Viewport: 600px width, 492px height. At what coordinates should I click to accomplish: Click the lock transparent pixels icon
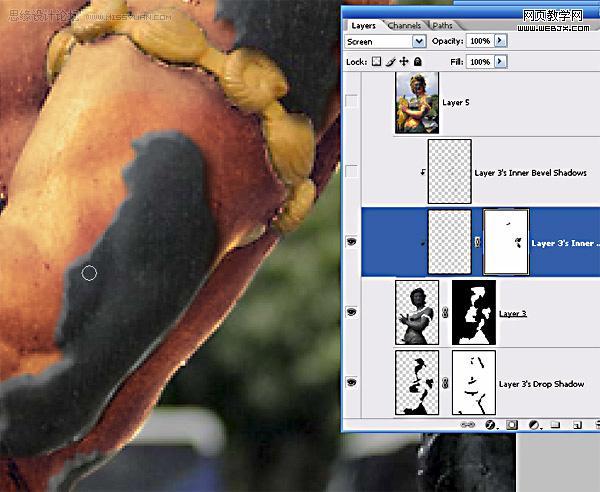click(x=376, y=62)
